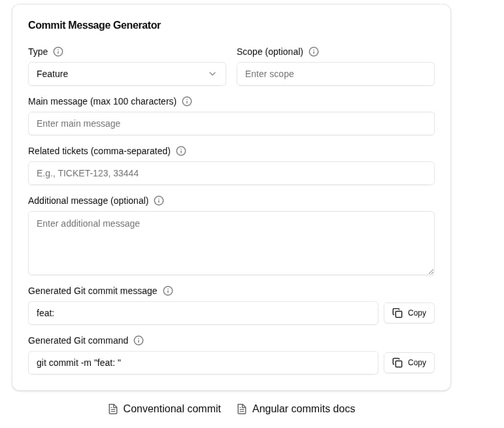Click into the main message field
This screenshot has height=428, width=504.
coord(231,123)
